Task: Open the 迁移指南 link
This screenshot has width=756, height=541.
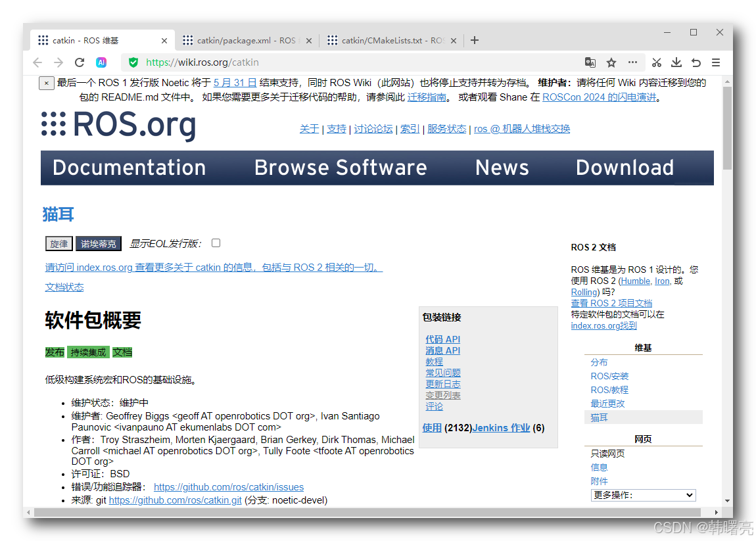Action: click(x=427, y=97)
